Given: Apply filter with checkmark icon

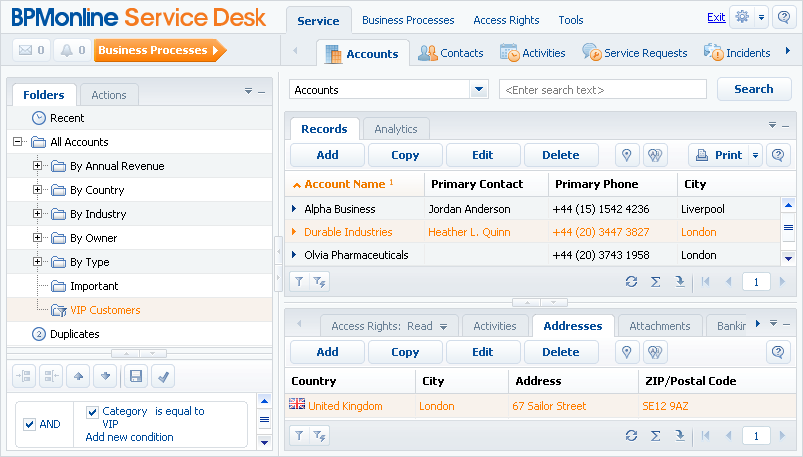Looking at the screenshot, I should pyautogui.click(x=163, y=377).
